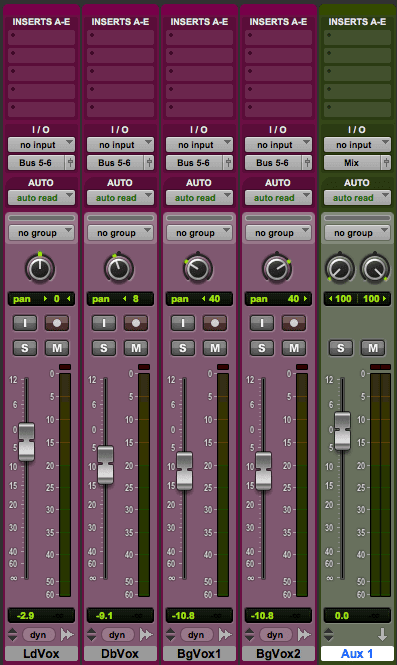
Task: Click DbVox volume fader handle
Action: point(106,465)
